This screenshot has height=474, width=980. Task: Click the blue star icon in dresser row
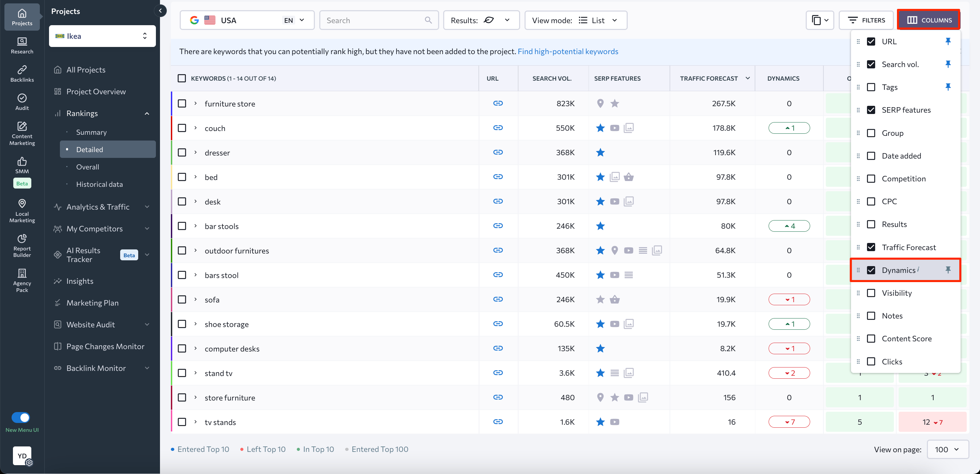[600, 152]
